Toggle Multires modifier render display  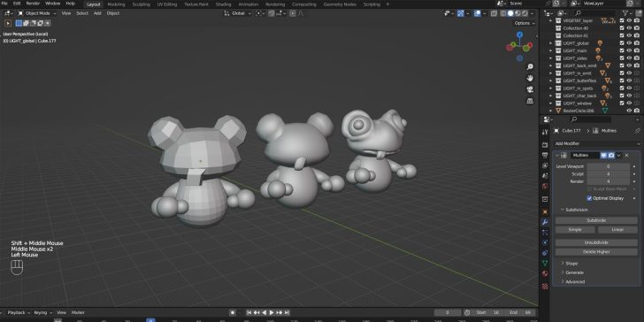coord(611,156)
